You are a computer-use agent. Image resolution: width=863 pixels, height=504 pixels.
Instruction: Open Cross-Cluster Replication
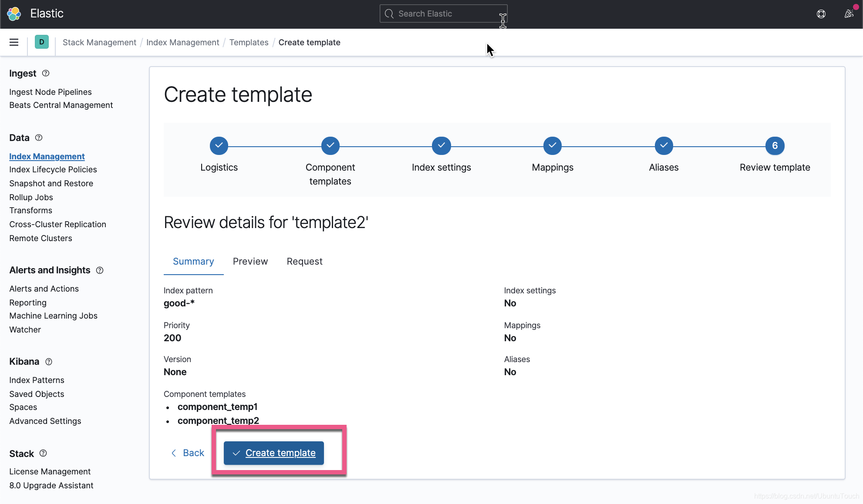[58, 224]
